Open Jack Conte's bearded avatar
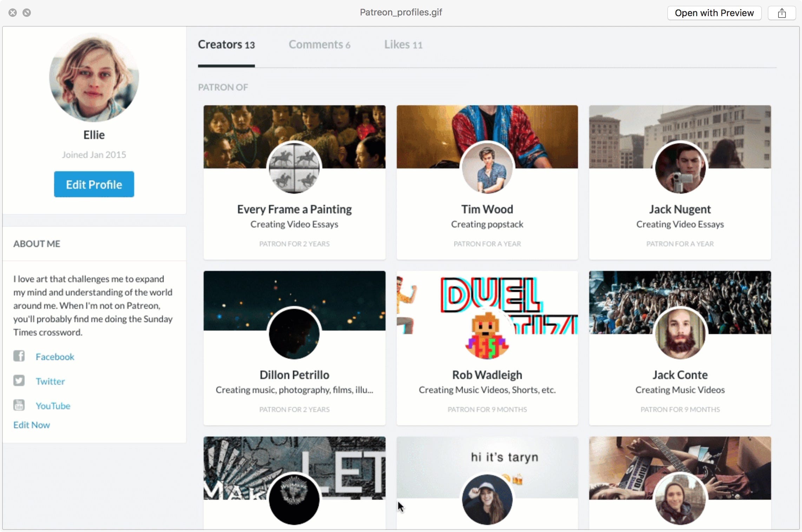 (x=680, y=333)
